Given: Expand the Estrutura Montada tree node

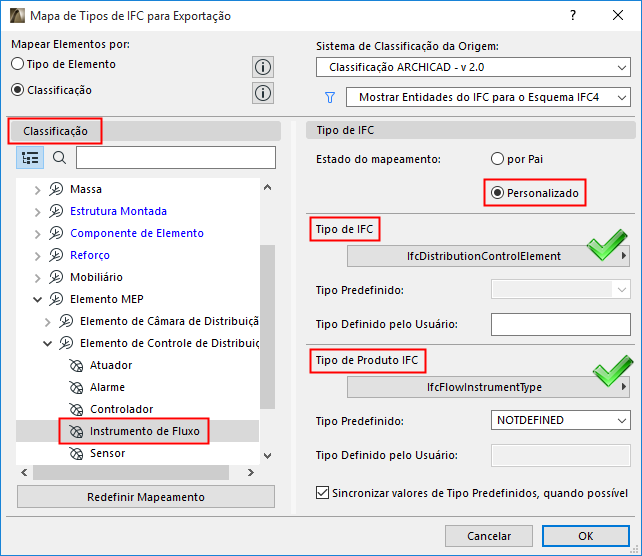Looking at the screenshot, I should 37,212.
